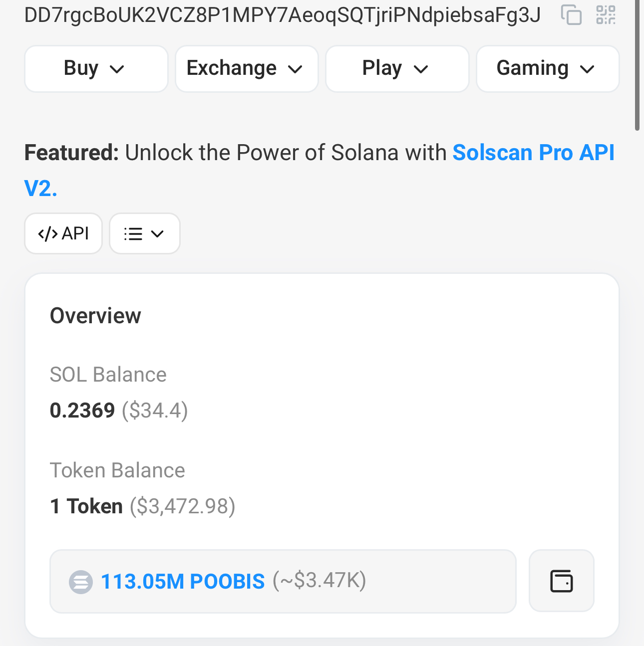Image resolution: width=644 pixels, height=646 pixels.
Task: Select the wallet address text
Action: click(282, 15)
